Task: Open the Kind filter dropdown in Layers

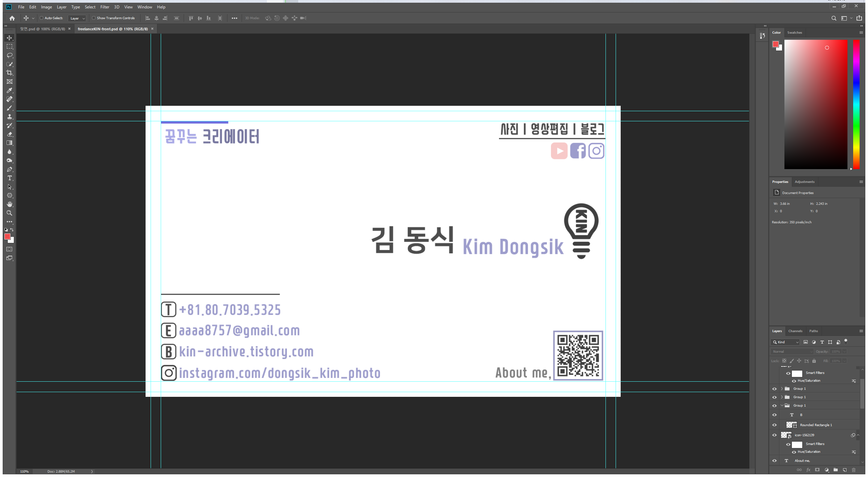Action: (785, 342)
